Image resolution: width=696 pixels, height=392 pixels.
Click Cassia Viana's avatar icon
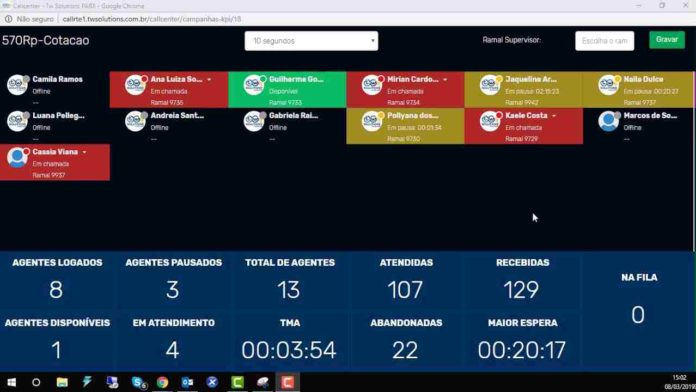point(17,157)
